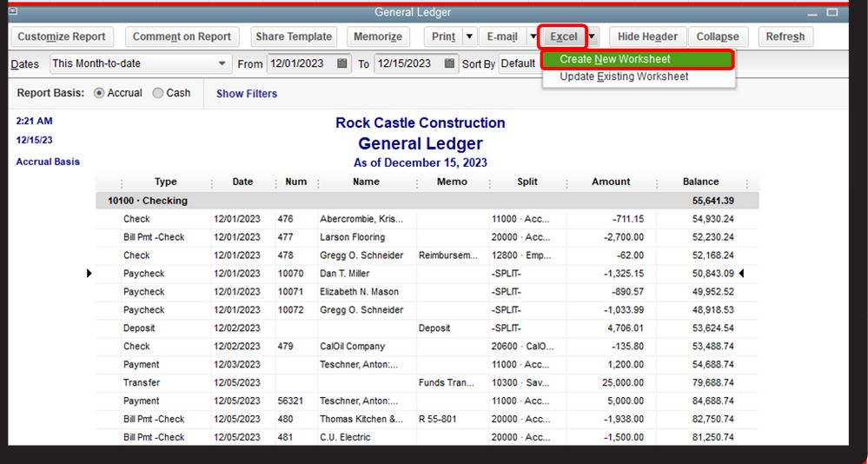Open the window system menu icon in title bar
This screenshot has width=868, height=464.
point(13,11)
